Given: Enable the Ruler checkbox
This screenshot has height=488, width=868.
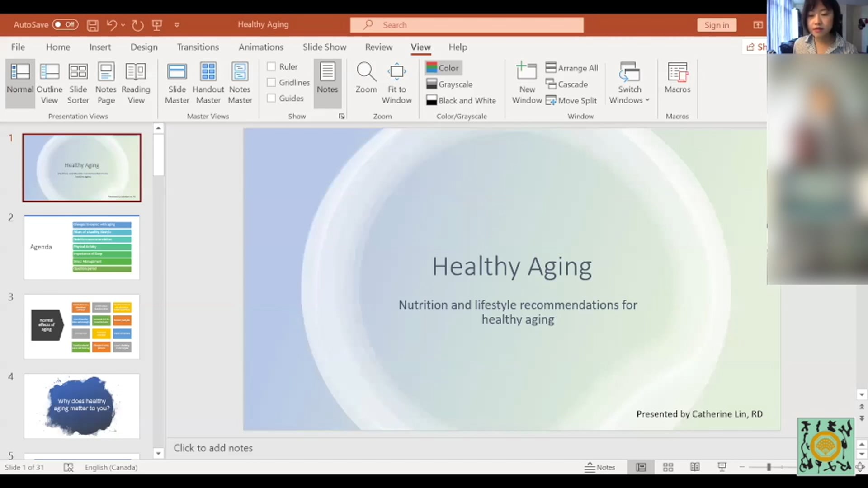Looking at the screenshot, I should 271,66.
